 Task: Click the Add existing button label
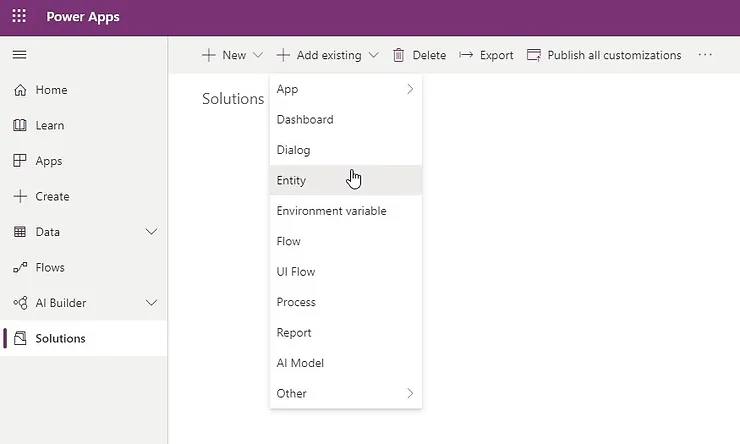[329, 55]
